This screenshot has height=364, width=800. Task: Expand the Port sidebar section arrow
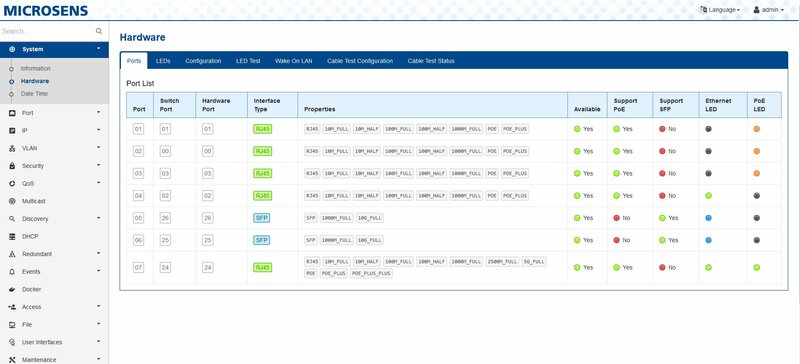tap(98, 113)
